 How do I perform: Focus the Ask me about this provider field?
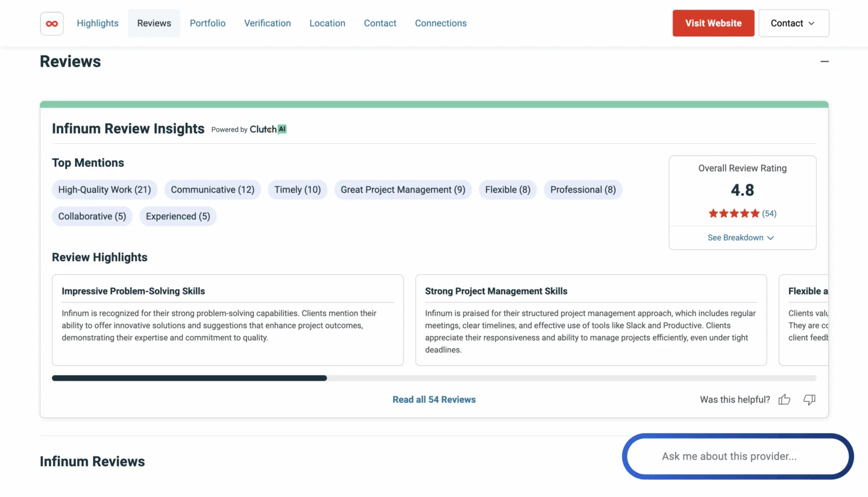pos(738,457)
